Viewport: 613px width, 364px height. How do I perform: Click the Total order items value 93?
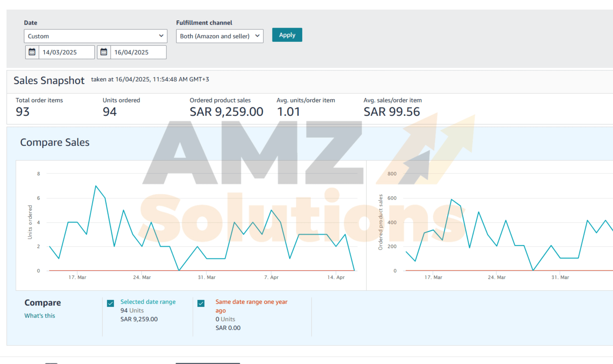coord(22,112)
